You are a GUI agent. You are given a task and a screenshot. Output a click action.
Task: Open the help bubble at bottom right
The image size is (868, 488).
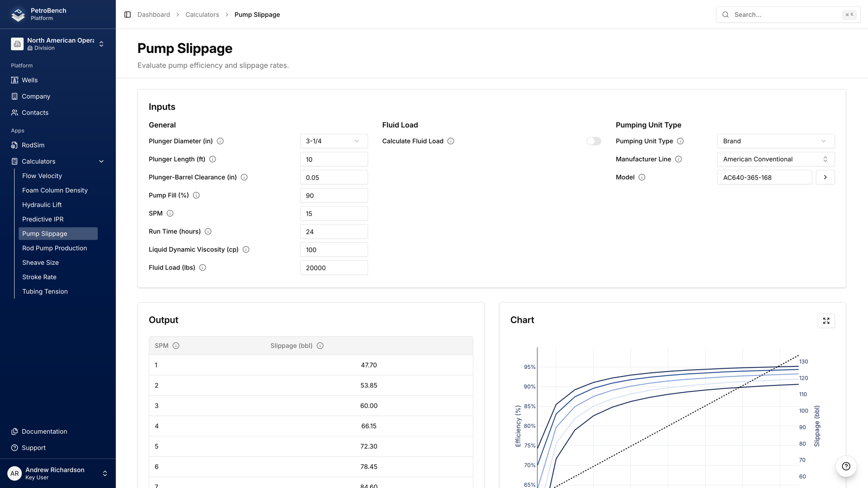click(845, 466)
